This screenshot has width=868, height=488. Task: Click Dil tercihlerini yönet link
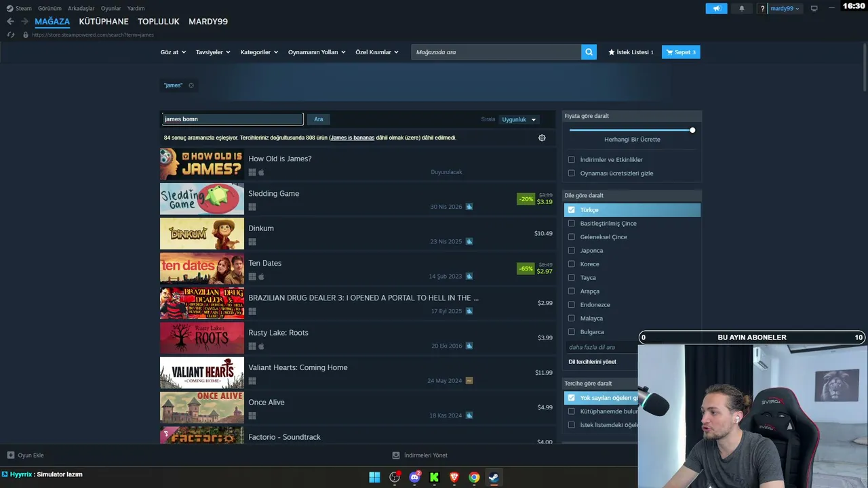pos(593,362)
